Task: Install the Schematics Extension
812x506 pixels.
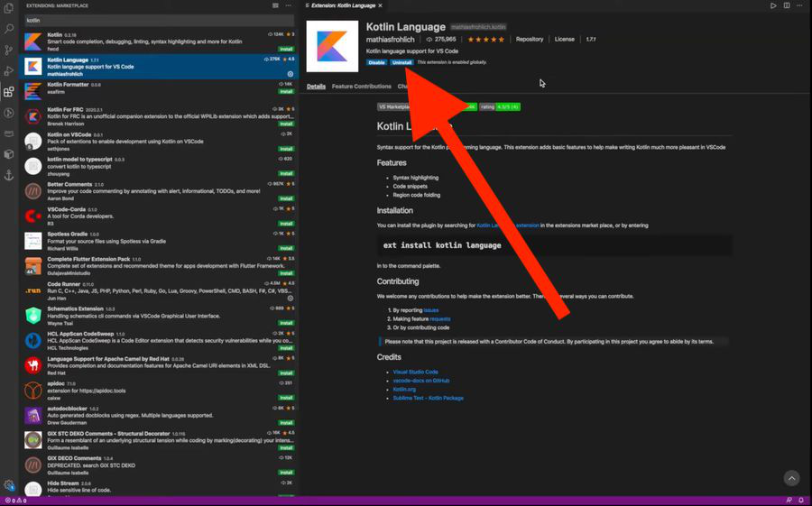Action: (x=286, y=323)
